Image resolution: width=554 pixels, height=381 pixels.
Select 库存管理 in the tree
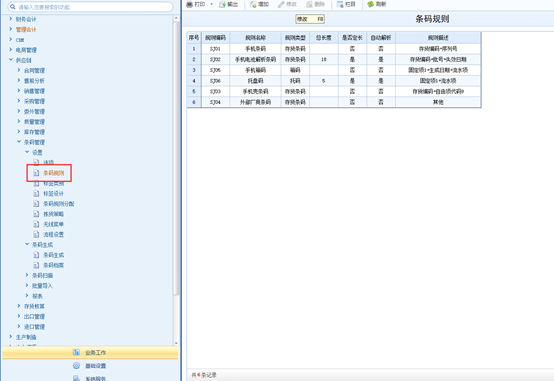point(34,132)
